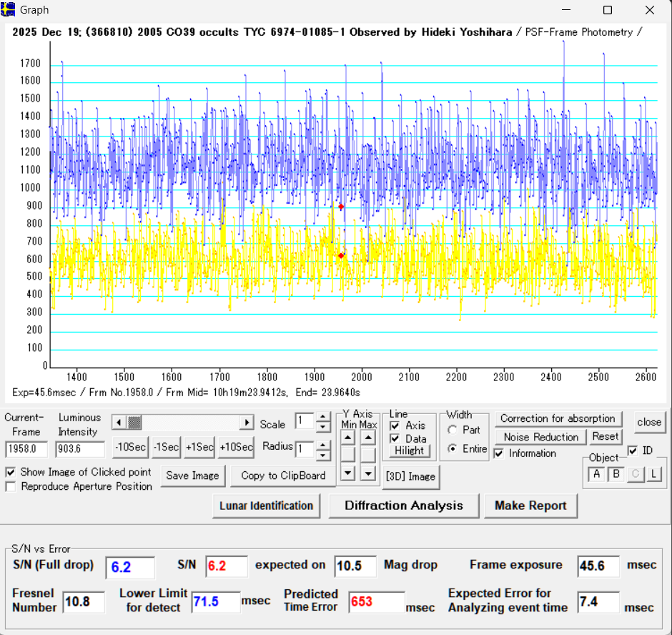This screenshot has width=672, height=635.
Task: Select object A button
Action: [597, 473]
